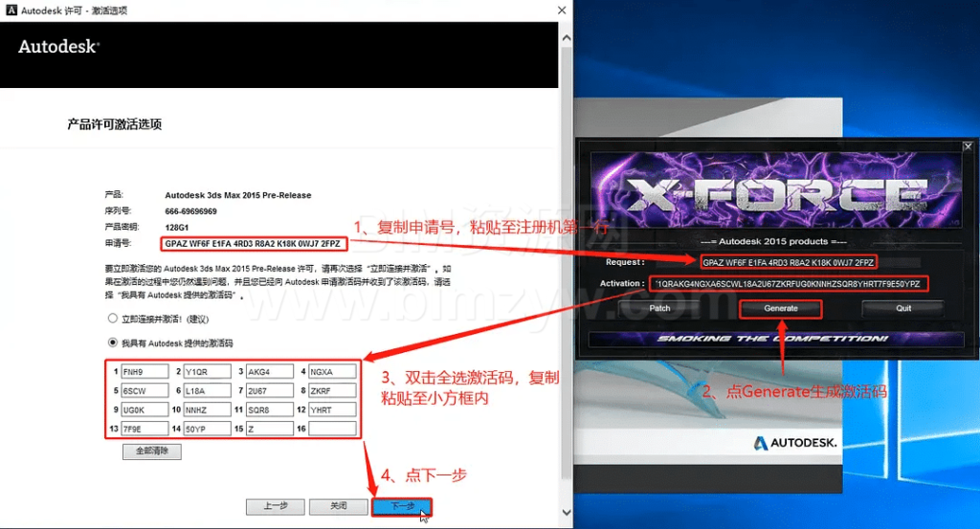Click the scroll down arrow of the license window

tap(567, 512)
